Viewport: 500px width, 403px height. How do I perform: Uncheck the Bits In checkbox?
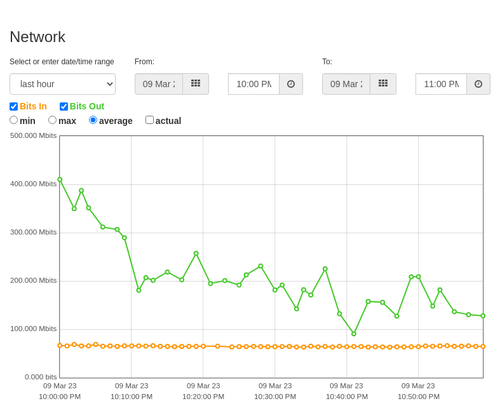[14, 106]
